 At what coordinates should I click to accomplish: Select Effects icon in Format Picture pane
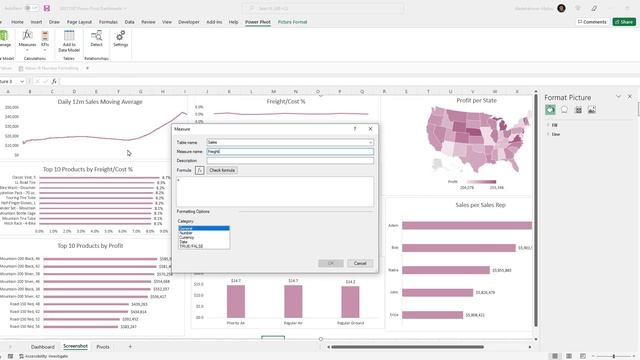point(564,110)
